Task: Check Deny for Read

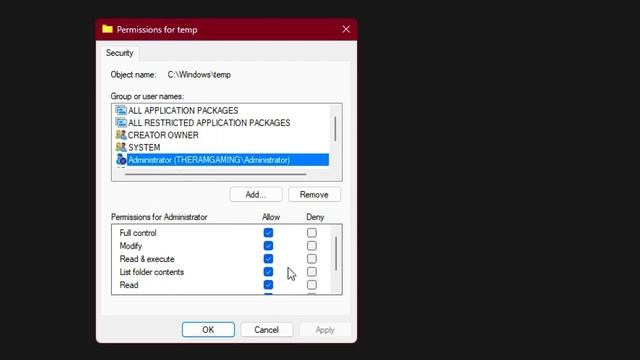Action: (x=312, y=285)
